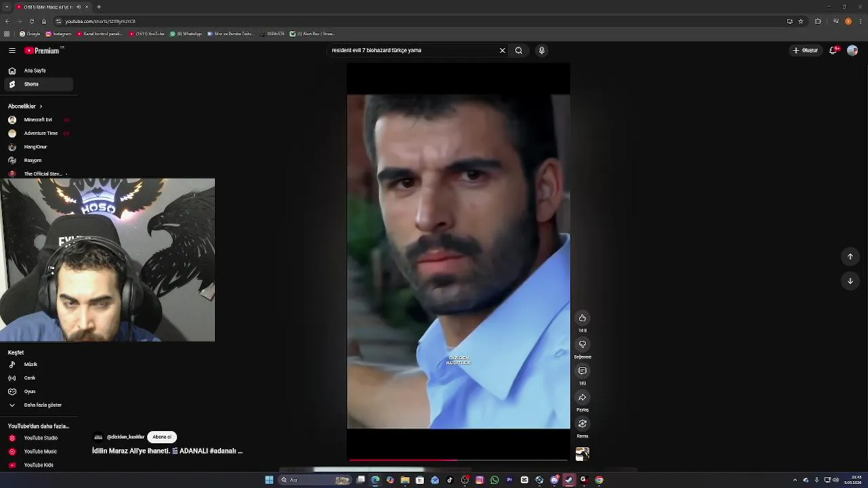Click the taskbar Ara search box

(315, 480)
